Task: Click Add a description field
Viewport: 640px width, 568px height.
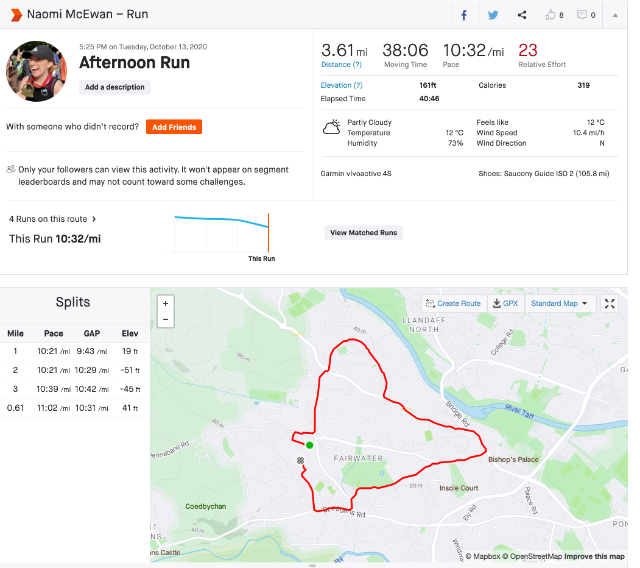Action: coord(114,87)
